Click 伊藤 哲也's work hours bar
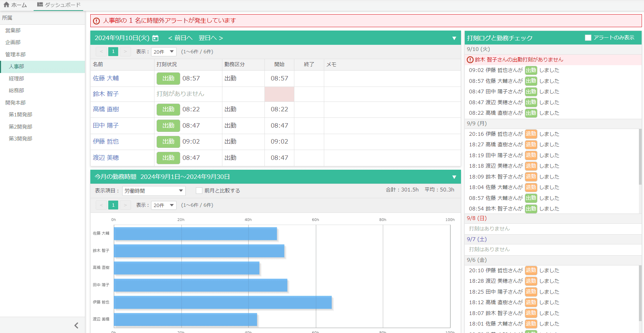 pos(222,302)
